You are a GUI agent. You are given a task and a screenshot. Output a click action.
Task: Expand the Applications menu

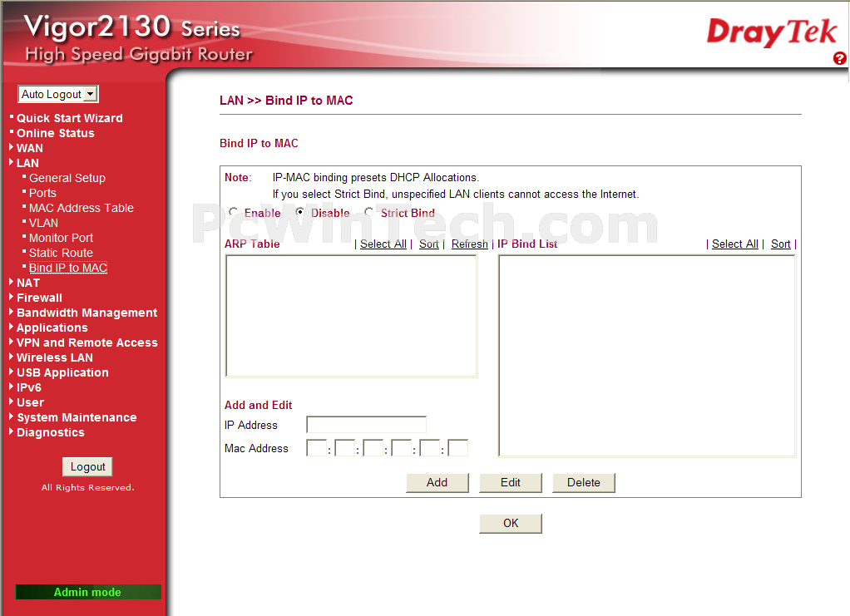pos(52,328)
